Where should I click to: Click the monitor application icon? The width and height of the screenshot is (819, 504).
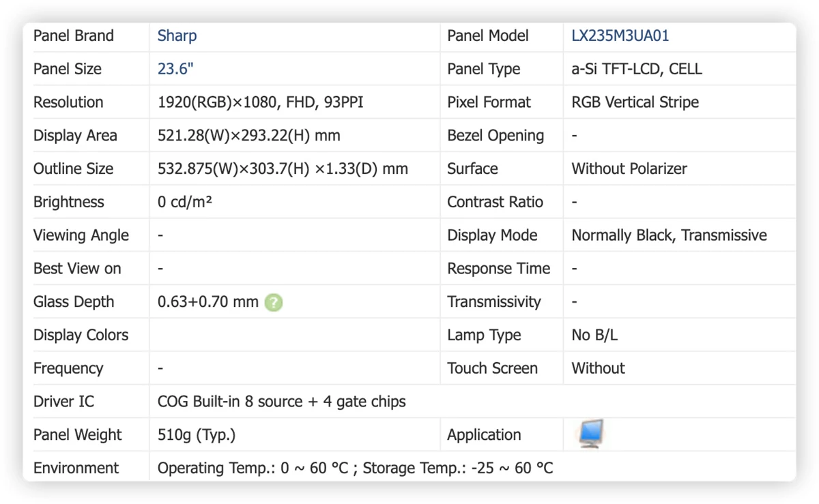click(590, 434)
